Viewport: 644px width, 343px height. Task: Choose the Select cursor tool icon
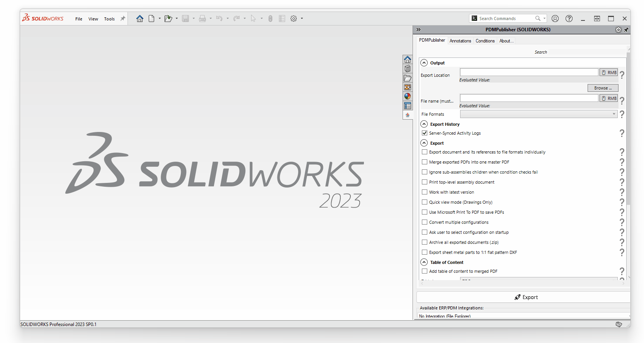coord(253,19)
